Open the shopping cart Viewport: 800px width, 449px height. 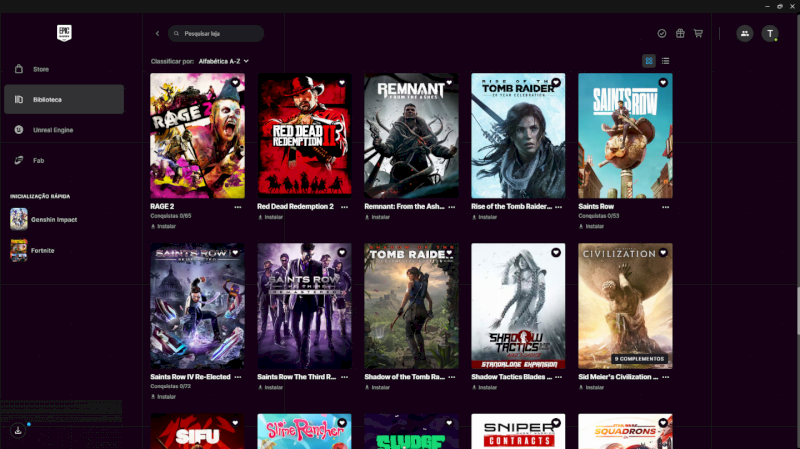pos(698,33)
